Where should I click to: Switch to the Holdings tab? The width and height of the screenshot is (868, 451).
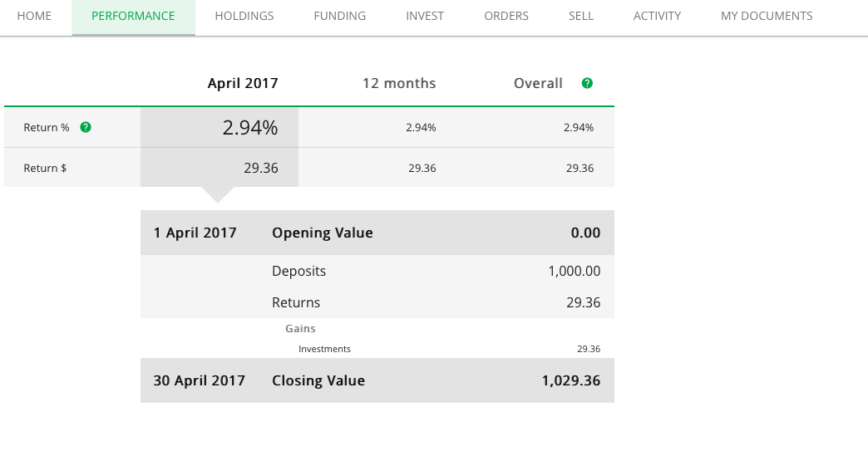click(244, 16)
